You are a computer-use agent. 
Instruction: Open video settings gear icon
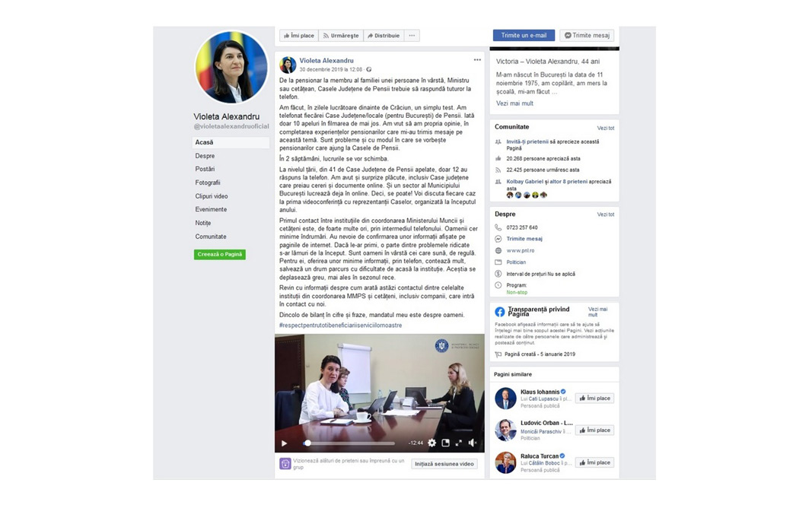tap(432, 443)
